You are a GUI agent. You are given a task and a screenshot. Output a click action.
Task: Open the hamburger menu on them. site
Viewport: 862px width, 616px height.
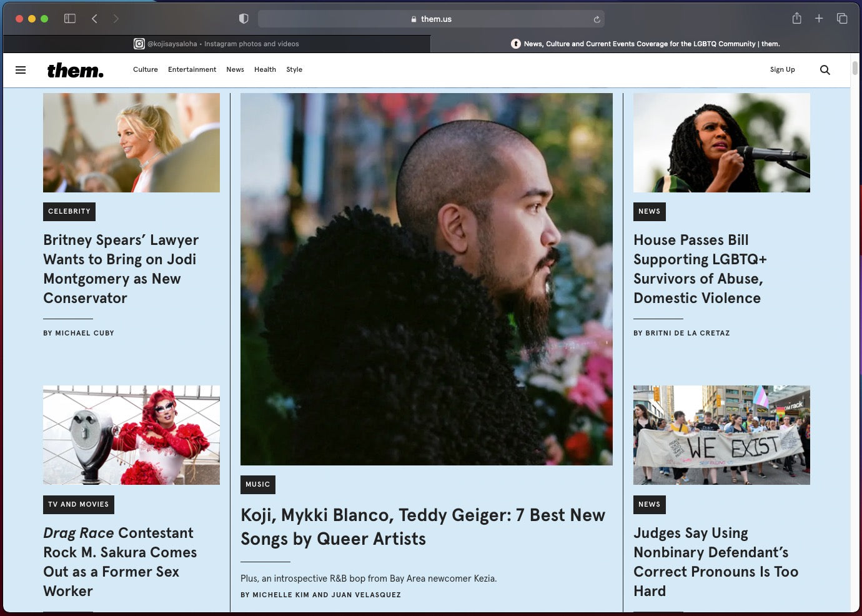[21, 70]
